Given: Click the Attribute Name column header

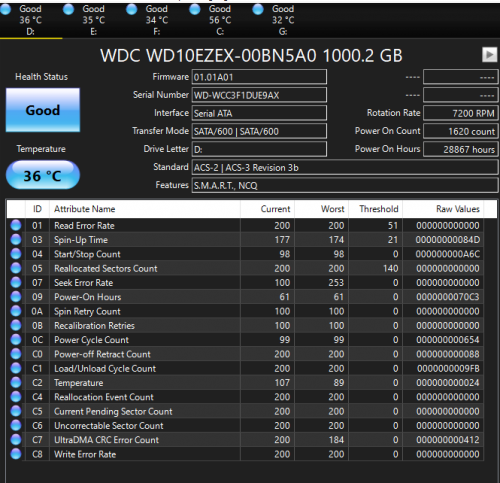Looking at the screenshot, I should click(145, 209).
